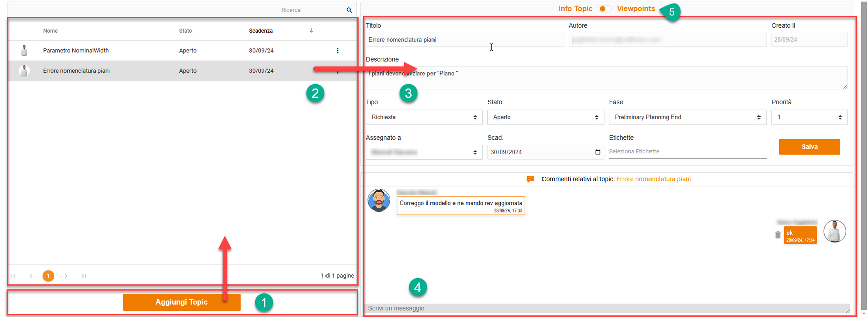This screenshot has width=868, height=317.
Task: Select page 1 in the pagination
Action: pos(48,276)
